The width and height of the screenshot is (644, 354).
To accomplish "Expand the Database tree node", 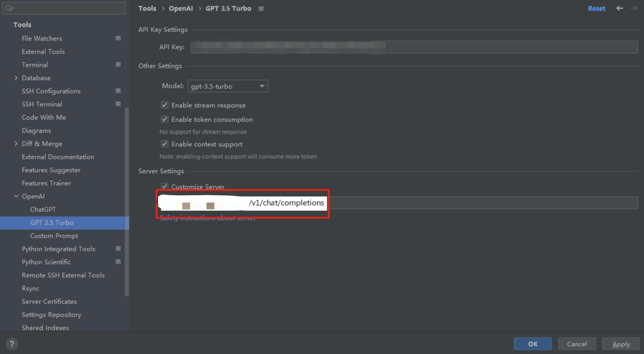I will 16,78.
